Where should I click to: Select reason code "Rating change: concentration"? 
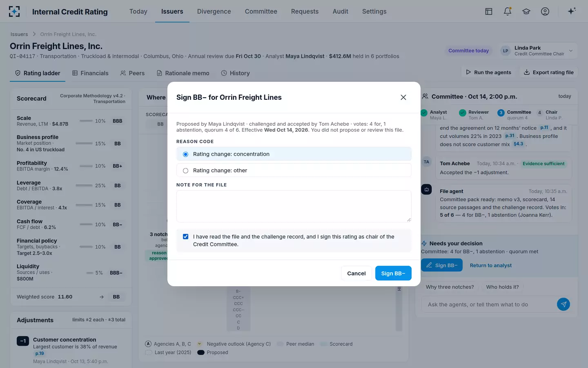tap(294, 154)
